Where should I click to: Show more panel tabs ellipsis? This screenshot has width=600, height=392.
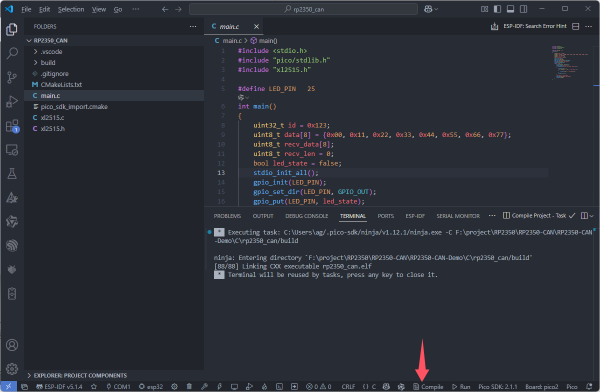click(492, 216)
